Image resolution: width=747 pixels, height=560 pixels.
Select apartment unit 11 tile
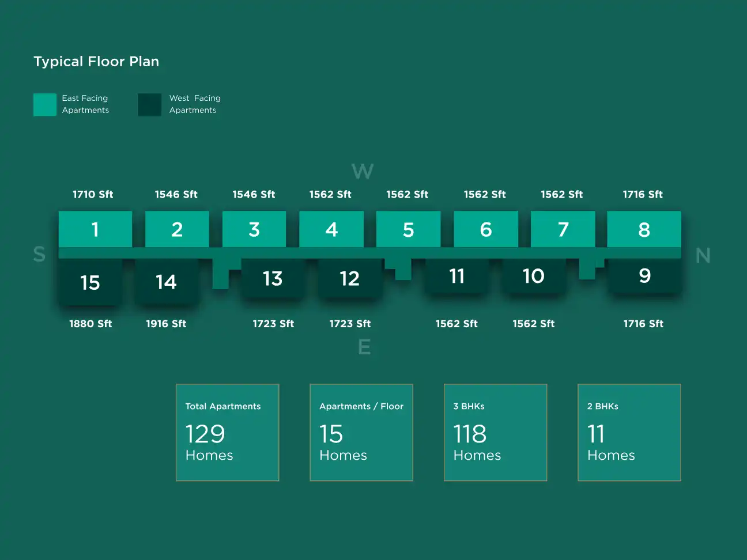pyautogui.click(x=457, y=277)
